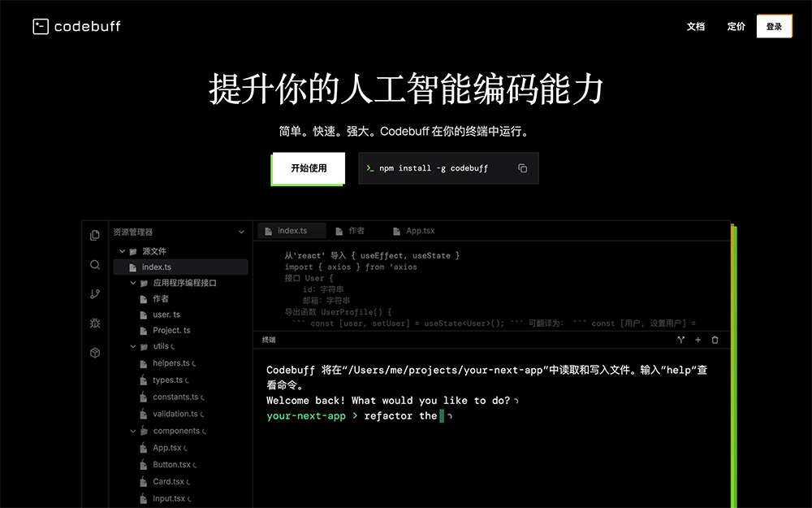Select Input.tsx in the tree
Screen dimensions: 812x508
pos(169,498)
